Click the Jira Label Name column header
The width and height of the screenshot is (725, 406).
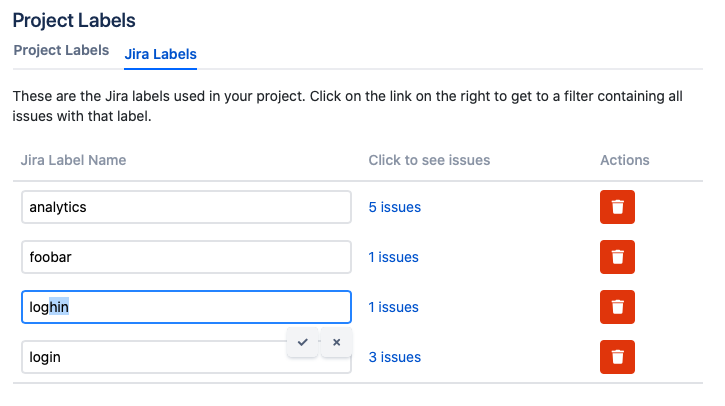click(x=73, y=160)
